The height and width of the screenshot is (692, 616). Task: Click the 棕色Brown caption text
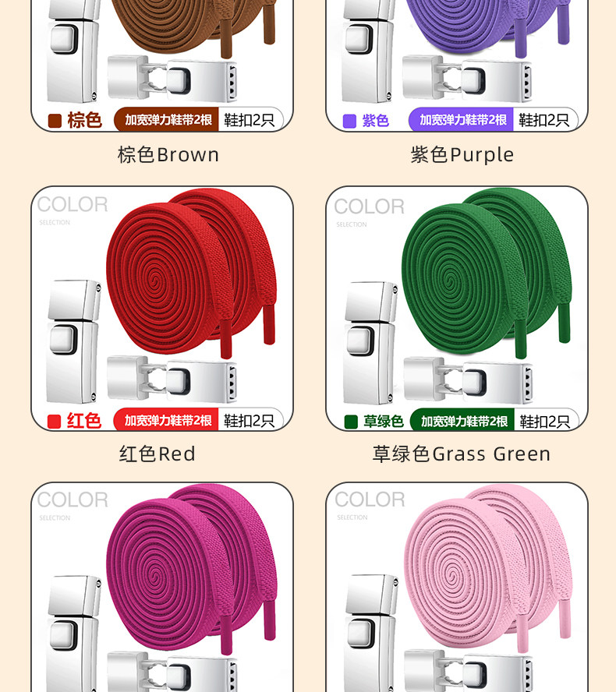pos(168,155)
